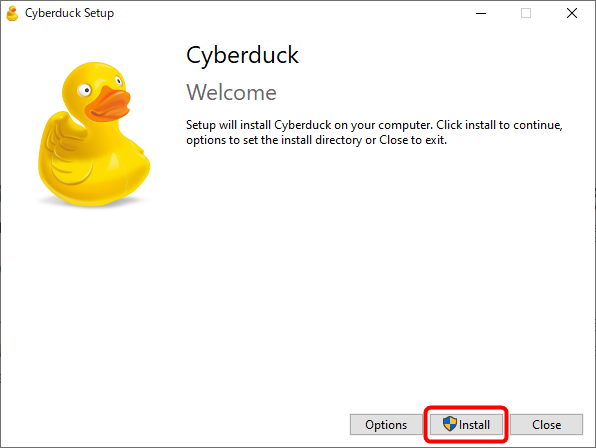Close the installer with the X button
The height and width of the screenshot is (448, 596).
pyautogui.click(x=572, y=13)
